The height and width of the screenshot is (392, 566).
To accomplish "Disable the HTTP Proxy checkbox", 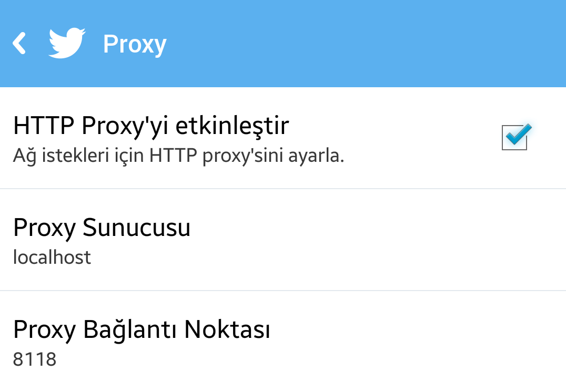I will (x=515, y=137).
